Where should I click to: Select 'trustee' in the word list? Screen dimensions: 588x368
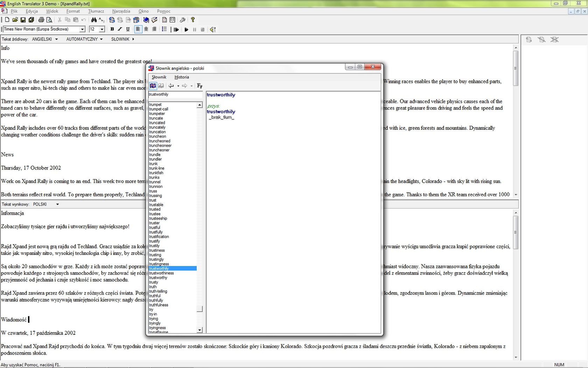[155, 214]
